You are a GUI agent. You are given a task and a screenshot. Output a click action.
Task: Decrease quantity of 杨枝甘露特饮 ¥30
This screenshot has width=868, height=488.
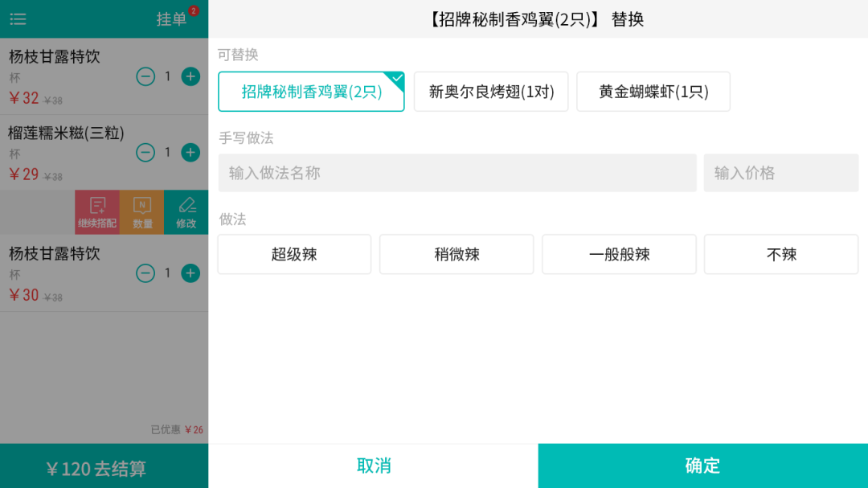click(x=145, y=273)
